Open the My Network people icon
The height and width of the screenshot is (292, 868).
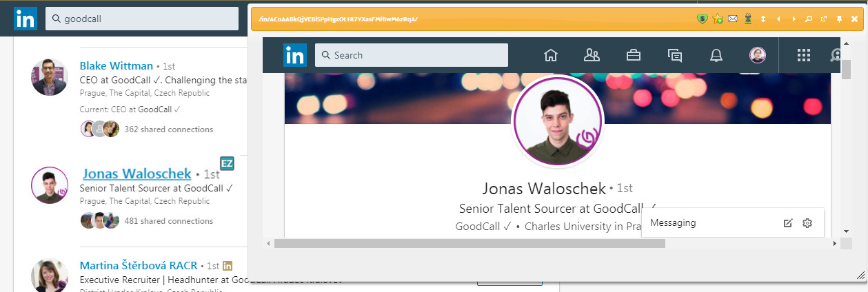click(x=592, y=55)
